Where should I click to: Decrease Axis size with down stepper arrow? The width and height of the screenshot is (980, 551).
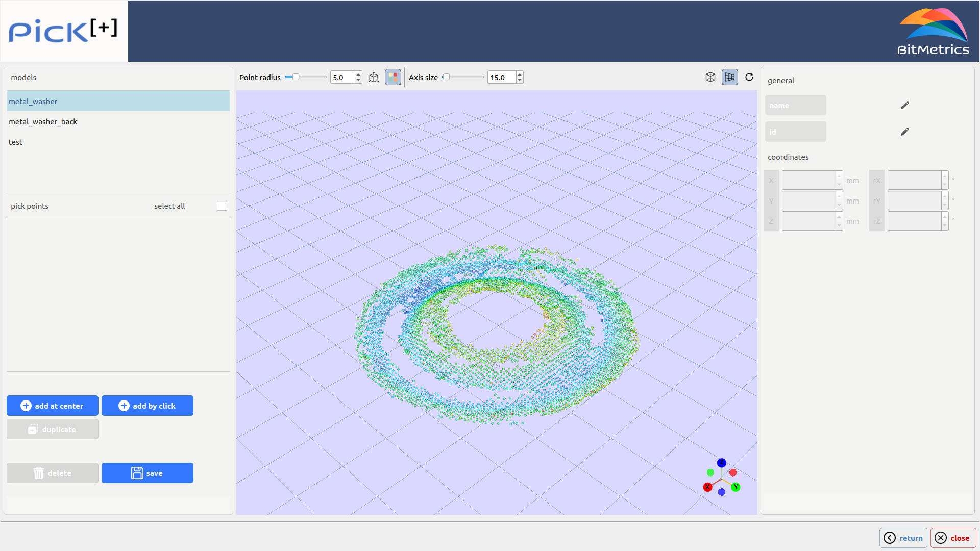(520, 80)
